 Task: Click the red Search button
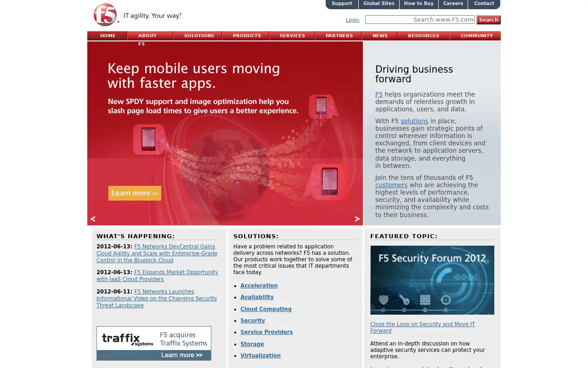click(x=488, y=20)
